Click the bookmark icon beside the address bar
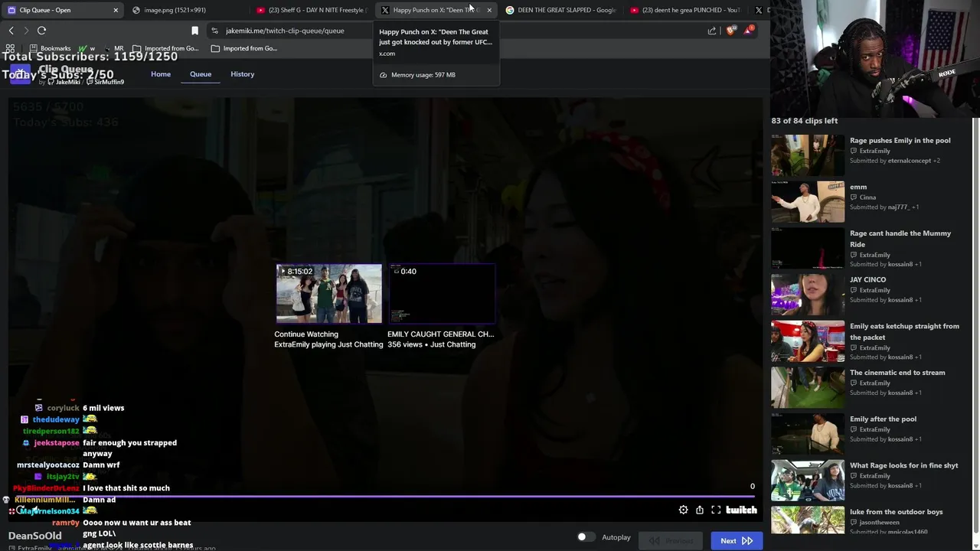Viewport: 980px width, 551px height. tap(194, 31)
